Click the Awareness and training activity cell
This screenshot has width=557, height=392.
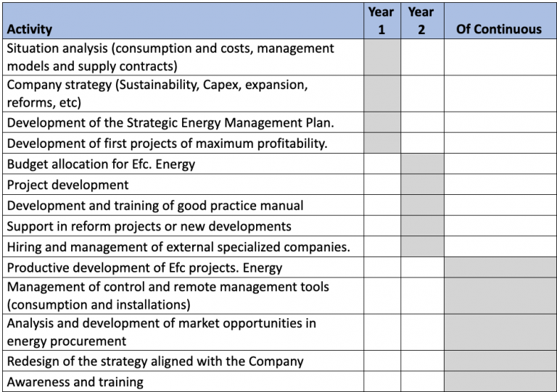[183, 382]
